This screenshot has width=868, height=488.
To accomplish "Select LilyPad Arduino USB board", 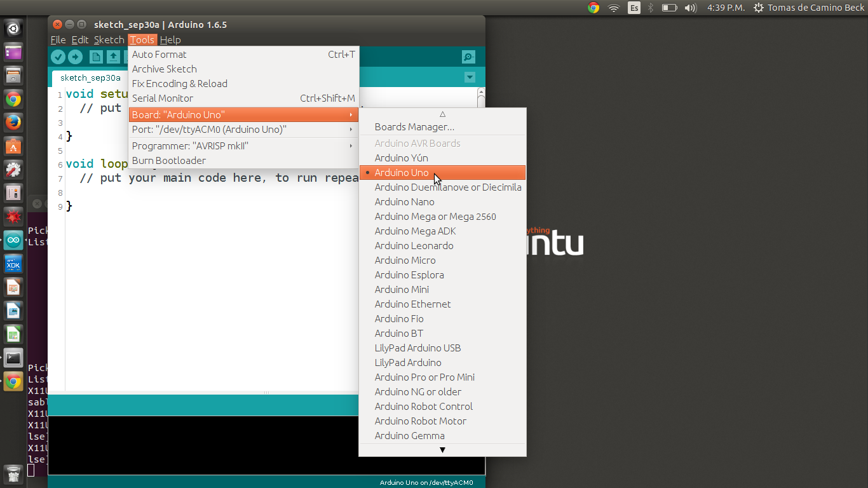I will click(x=442, y=348).
